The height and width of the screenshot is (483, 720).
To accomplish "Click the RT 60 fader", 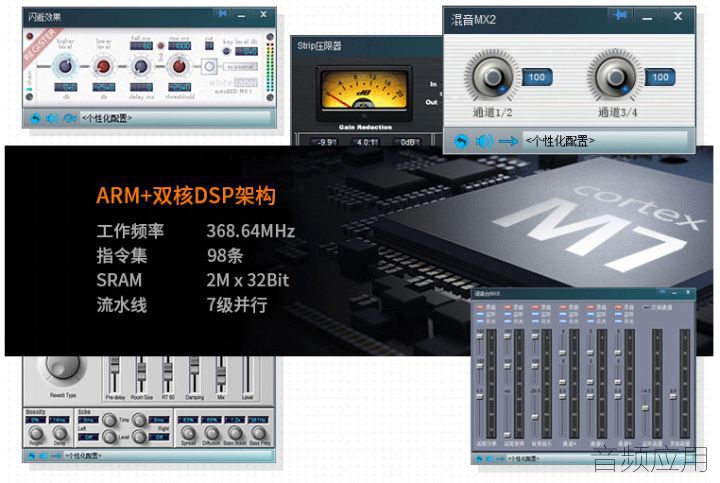I will click(x=168, y=374).
